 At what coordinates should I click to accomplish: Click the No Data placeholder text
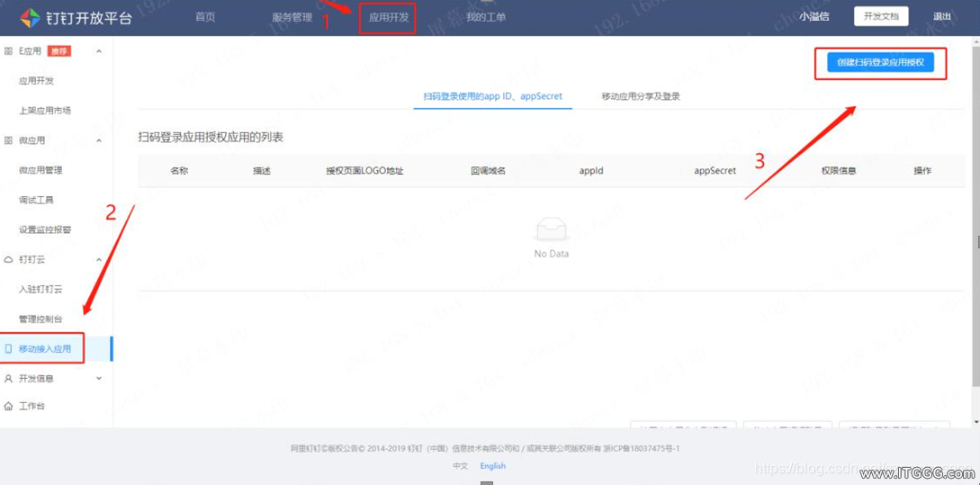pos(552,254)
